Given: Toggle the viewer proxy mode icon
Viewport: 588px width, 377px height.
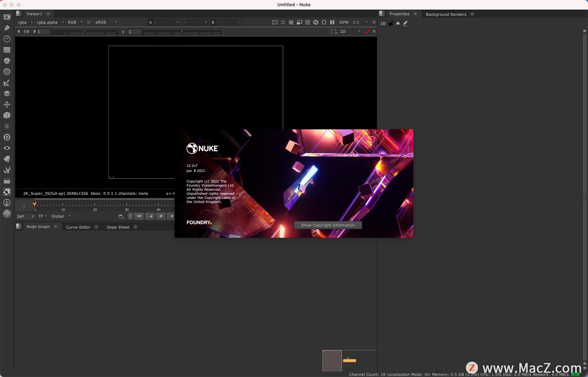Looking at the screenshot, I should pos(299,22).
